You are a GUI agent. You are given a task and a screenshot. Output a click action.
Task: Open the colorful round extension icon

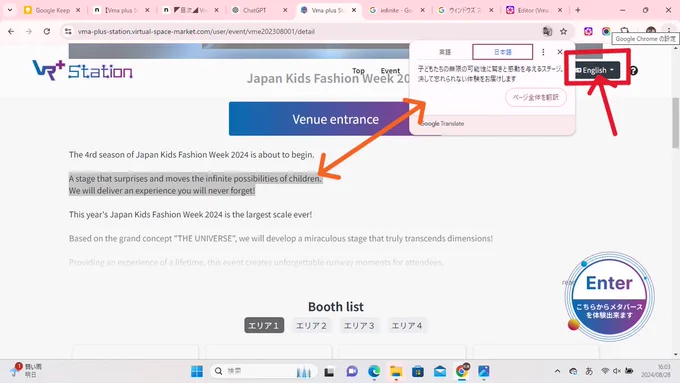tap(606, 31)
